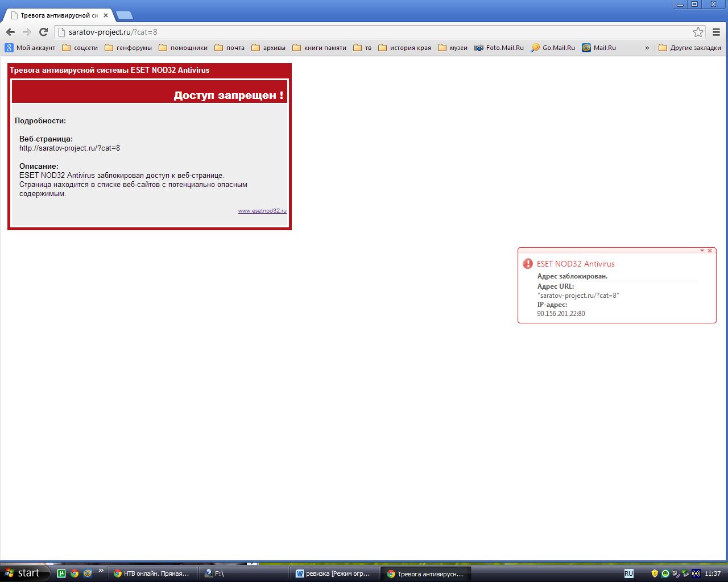Click the green circle tray icon
The width and height of the screenshot is (728, 582).
[x=665, y=573]
